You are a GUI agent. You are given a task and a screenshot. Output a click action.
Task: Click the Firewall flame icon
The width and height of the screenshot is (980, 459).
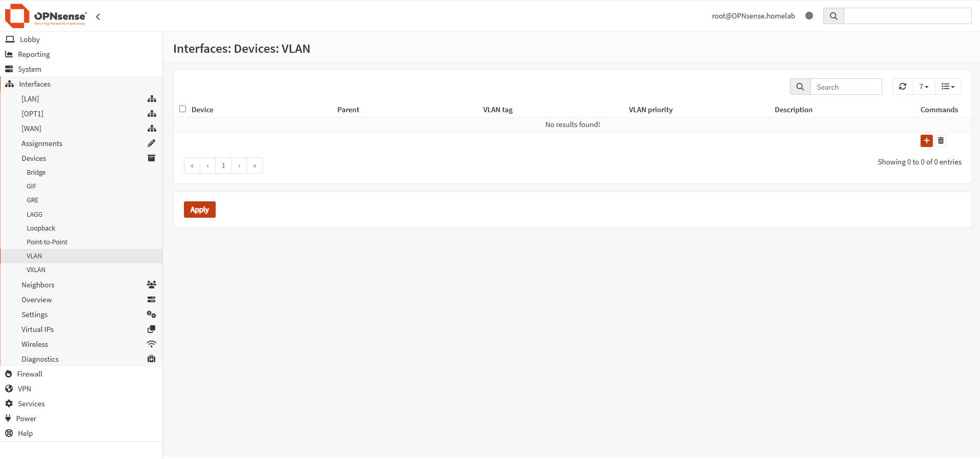pos(9,374)
